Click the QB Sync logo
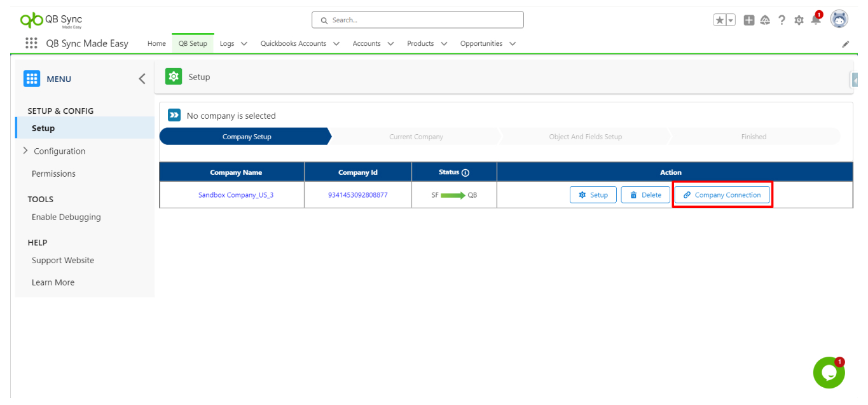Image resolution: width=868 pixels, height=405 pixels. (x=52, y=20)
